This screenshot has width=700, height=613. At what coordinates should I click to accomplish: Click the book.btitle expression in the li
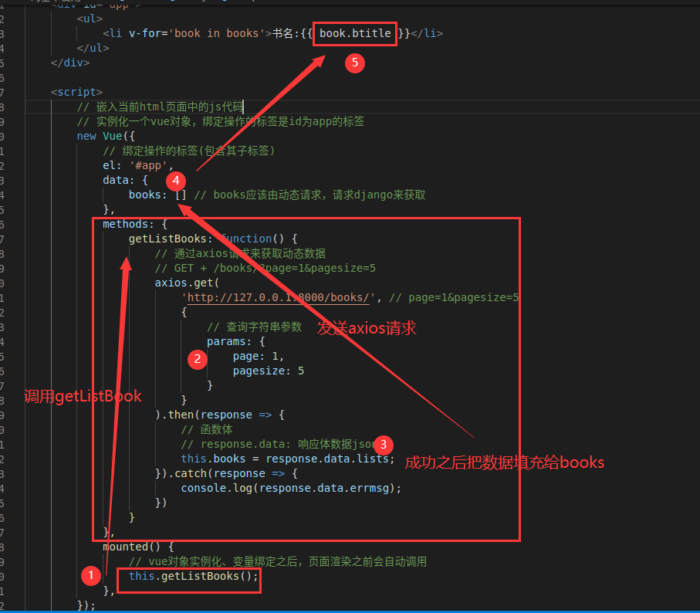coord(355,33)
